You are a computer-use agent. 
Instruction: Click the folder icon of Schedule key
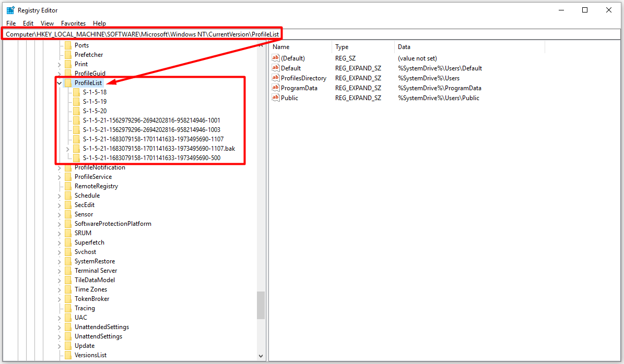(68, 196)
